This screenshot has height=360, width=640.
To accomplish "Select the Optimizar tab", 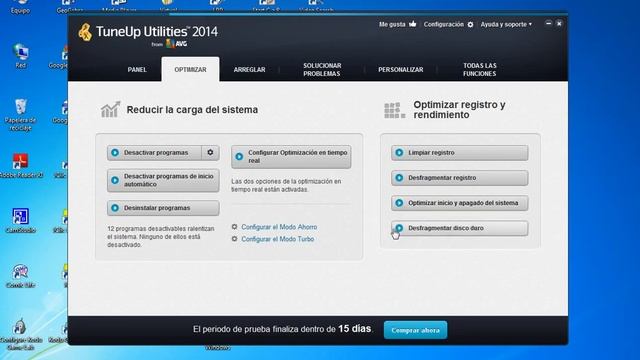I will click(x=190, y=70).
